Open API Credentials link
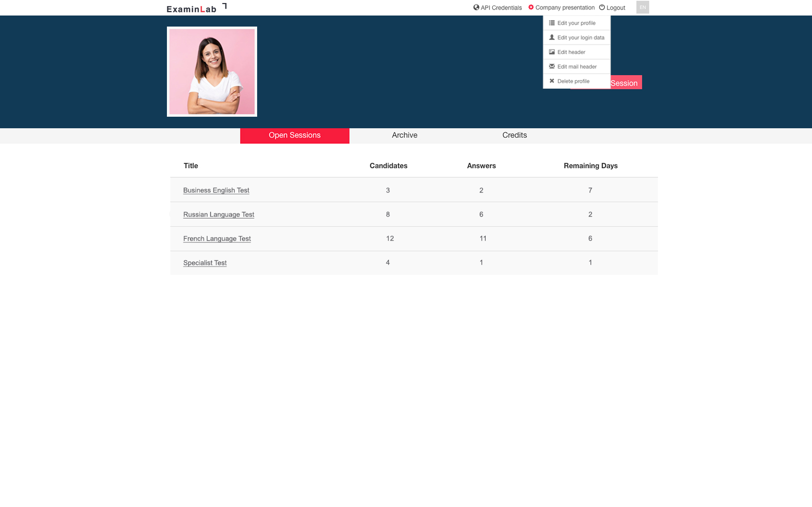The width and height of the screenshot is (812, 507). click(x=498, y=8)
